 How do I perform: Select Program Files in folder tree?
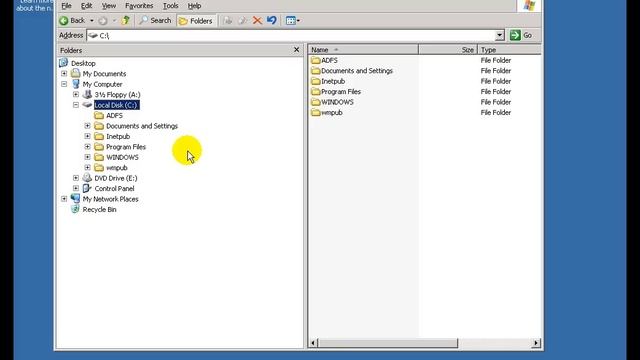click(126, 147)
